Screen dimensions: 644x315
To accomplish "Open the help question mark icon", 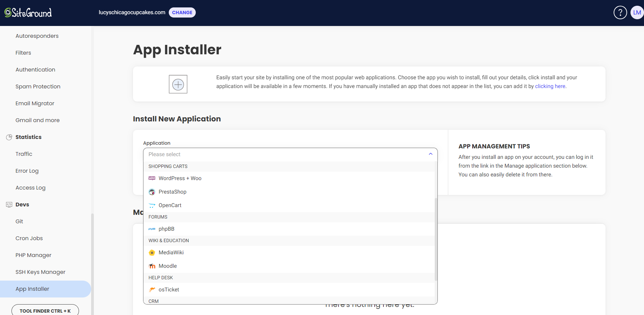I will pos(620,12).
